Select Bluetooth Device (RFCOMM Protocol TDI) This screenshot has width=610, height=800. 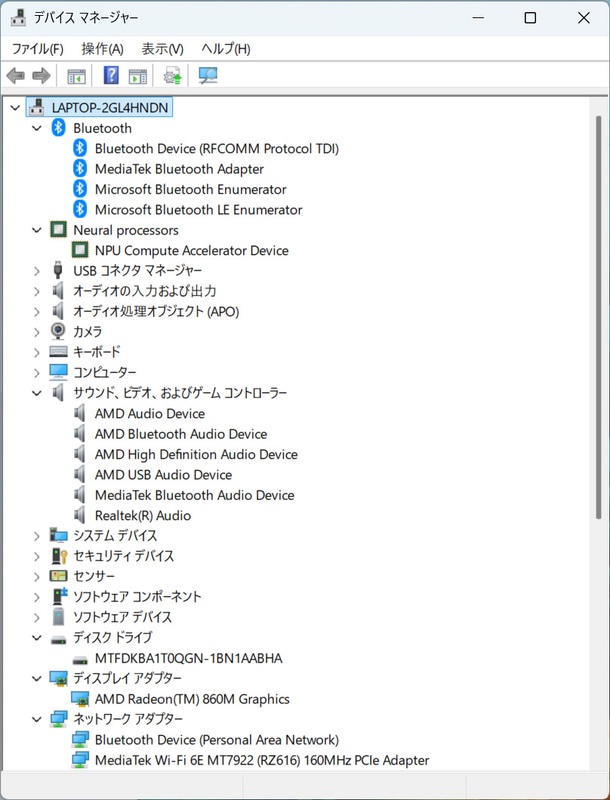pyautogui.click(x=217, y=148)
